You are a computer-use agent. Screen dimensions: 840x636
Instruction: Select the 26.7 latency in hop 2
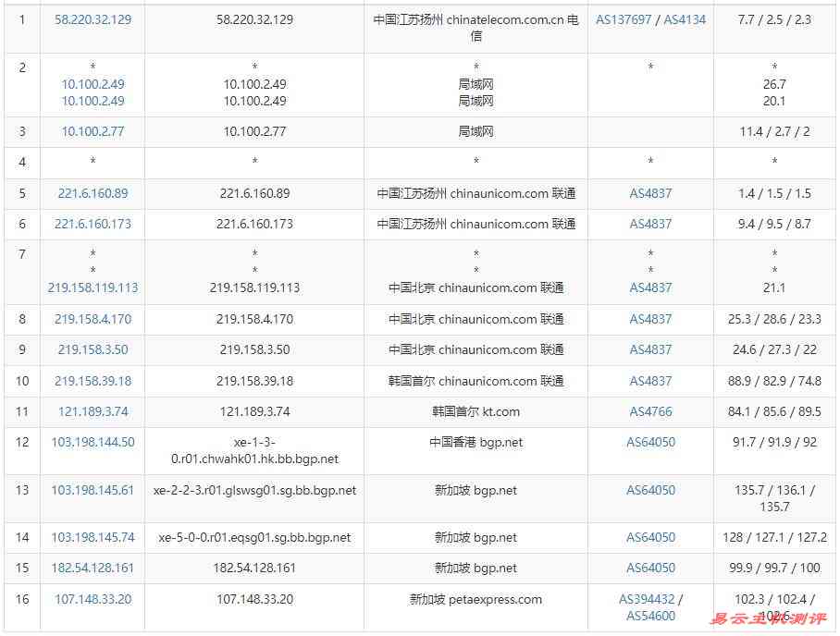[774, 85]
